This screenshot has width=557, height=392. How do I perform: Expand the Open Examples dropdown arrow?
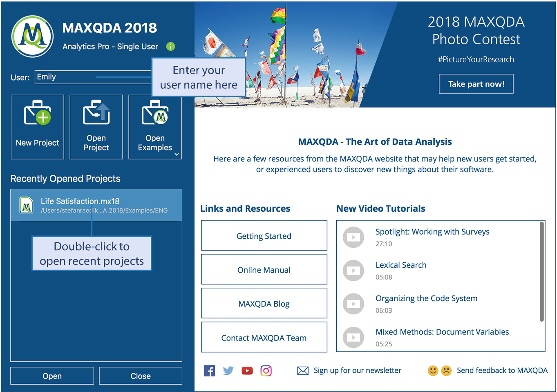tap(177, 154)
